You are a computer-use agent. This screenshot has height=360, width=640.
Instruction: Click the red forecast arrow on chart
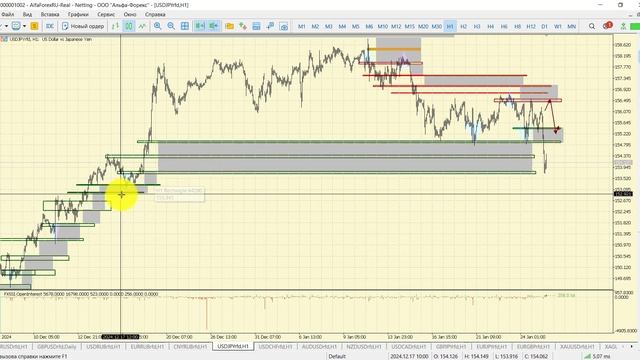(x=553, y=115)
